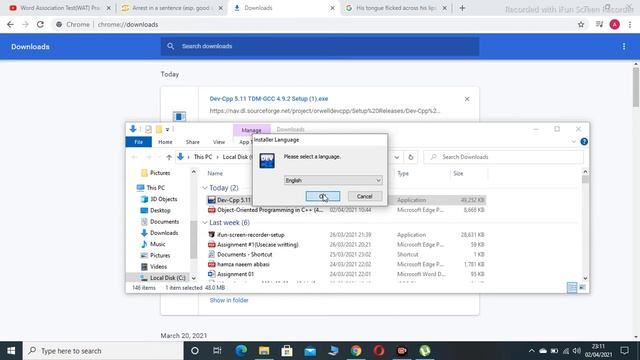Open a new Chrome tab

[x=462, y=8]
